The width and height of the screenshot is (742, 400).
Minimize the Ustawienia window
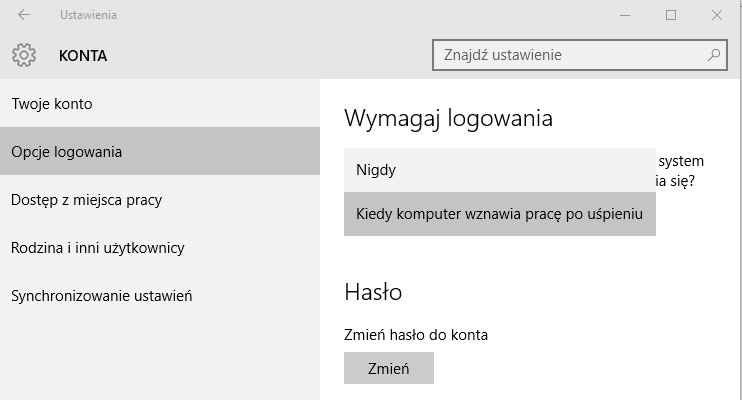pos(625,15)
